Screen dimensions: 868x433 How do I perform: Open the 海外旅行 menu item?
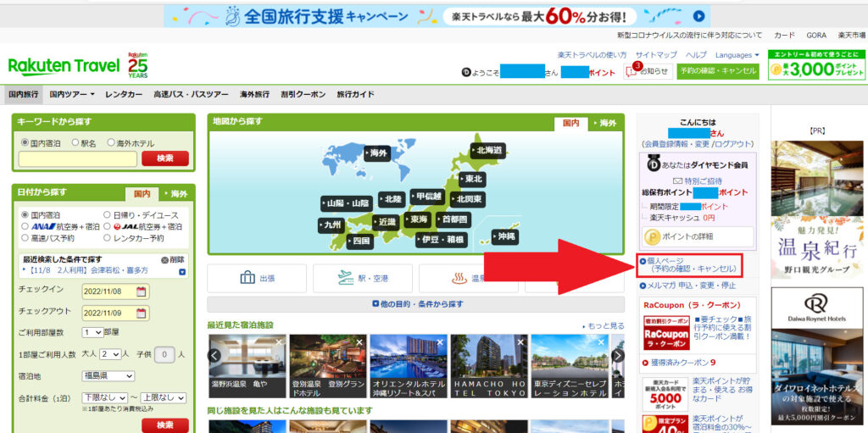pos(254,94)
